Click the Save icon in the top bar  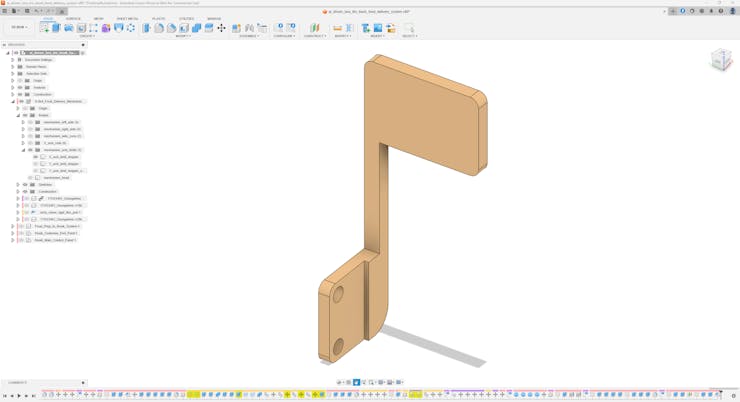pos(27,11)
